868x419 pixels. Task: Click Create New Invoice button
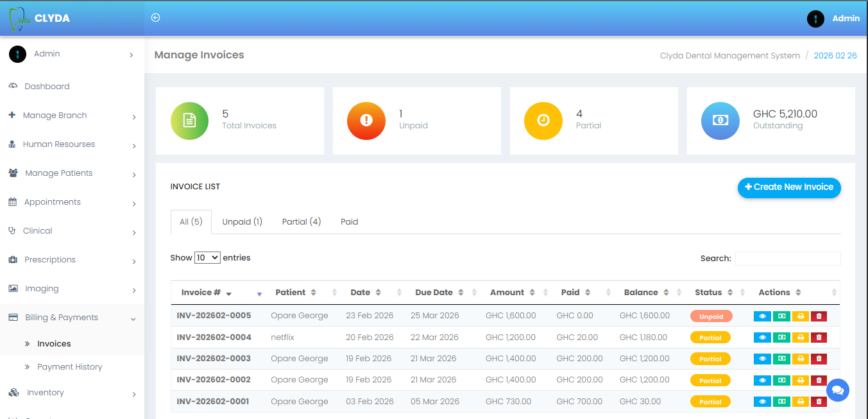point(789,187)
